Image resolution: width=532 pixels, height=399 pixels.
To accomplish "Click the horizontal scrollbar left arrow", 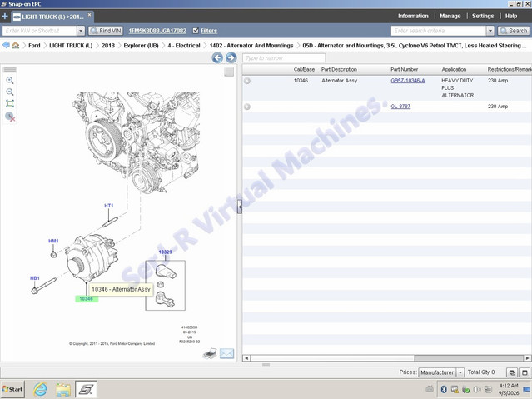I will click(246, 358).
